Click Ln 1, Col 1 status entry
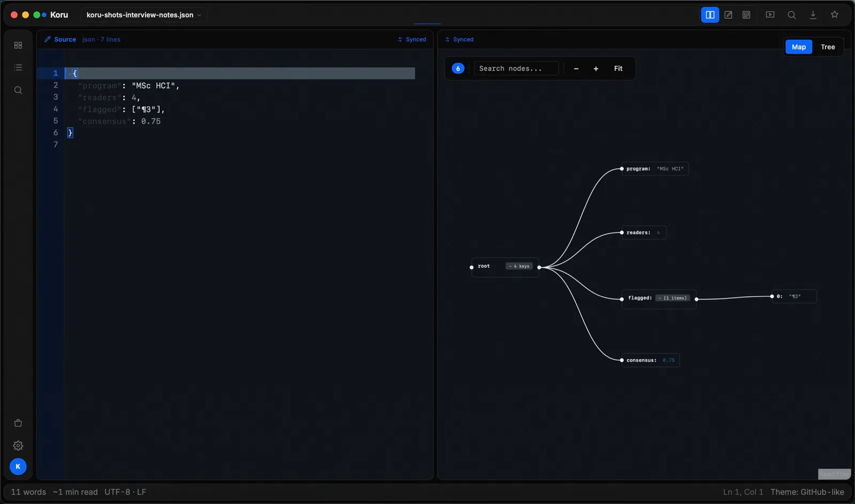 pyautogui.click(x=743, y=492)
